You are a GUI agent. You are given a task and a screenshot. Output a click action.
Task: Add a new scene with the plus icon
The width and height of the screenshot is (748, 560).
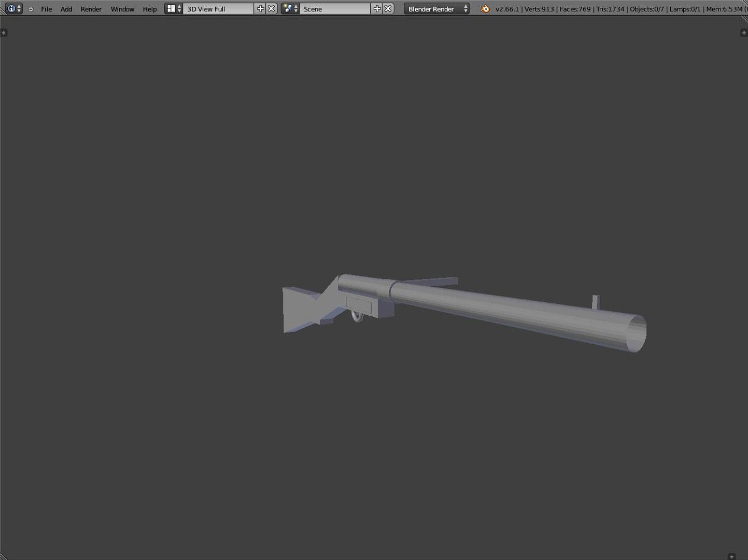click(377, 9)
